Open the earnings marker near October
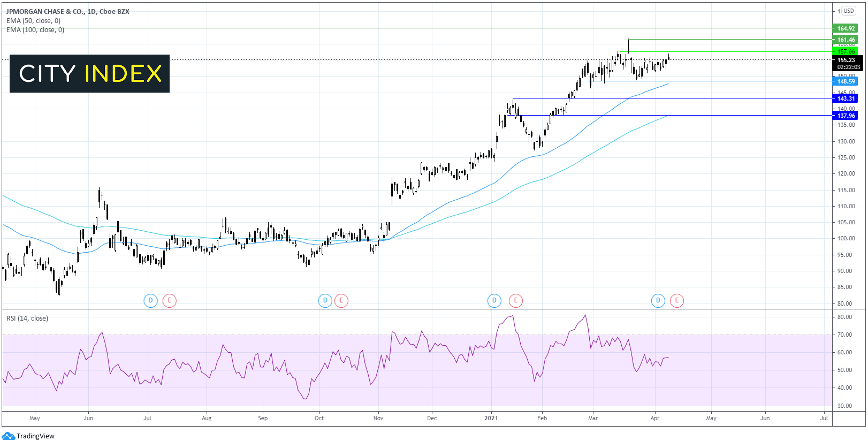 click(x=341, y=300)
